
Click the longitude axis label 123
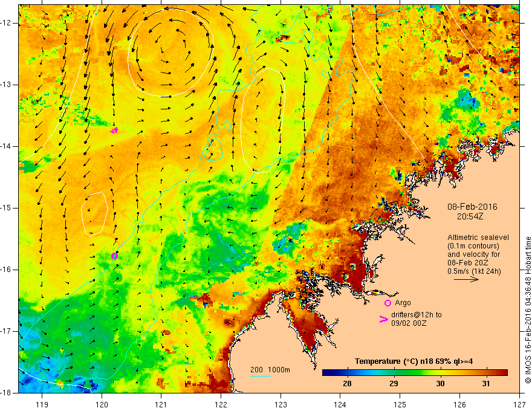(281, 404)
